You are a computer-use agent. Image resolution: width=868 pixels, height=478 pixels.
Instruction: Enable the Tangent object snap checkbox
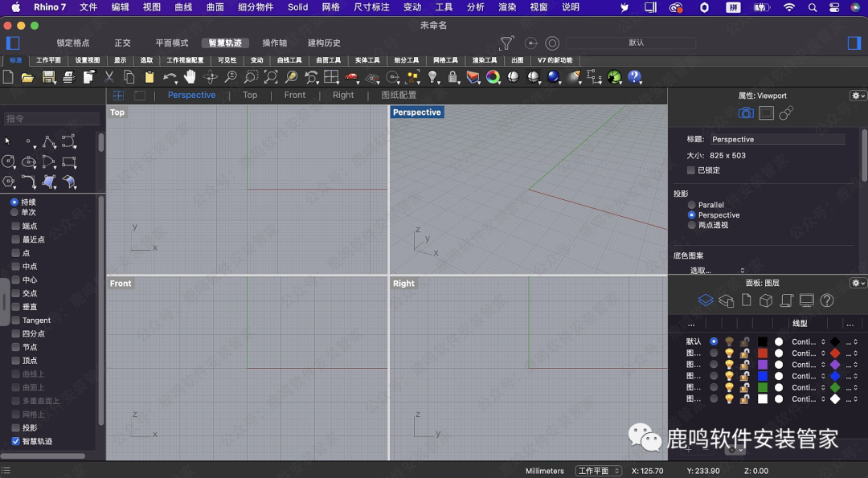coord(15,321)
